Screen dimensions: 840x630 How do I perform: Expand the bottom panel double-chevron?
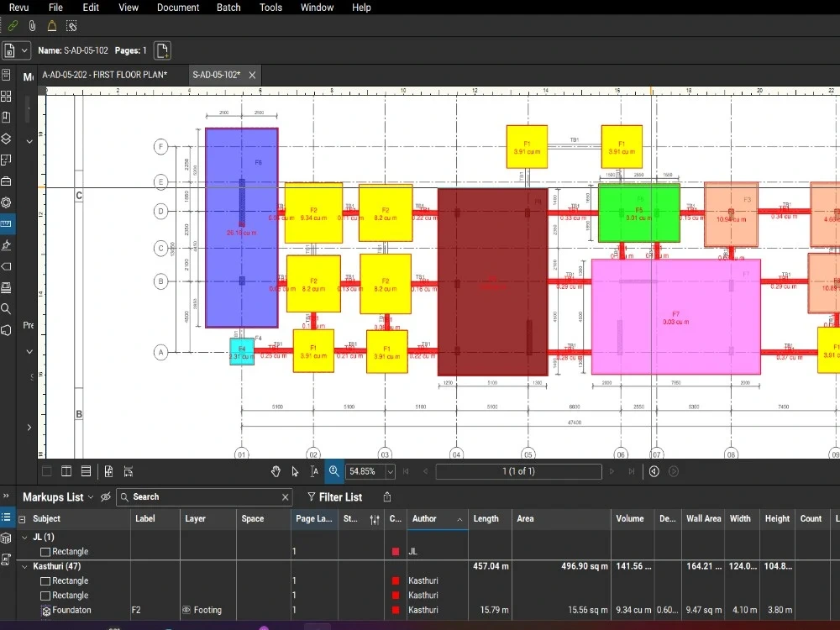pos(6,496)
